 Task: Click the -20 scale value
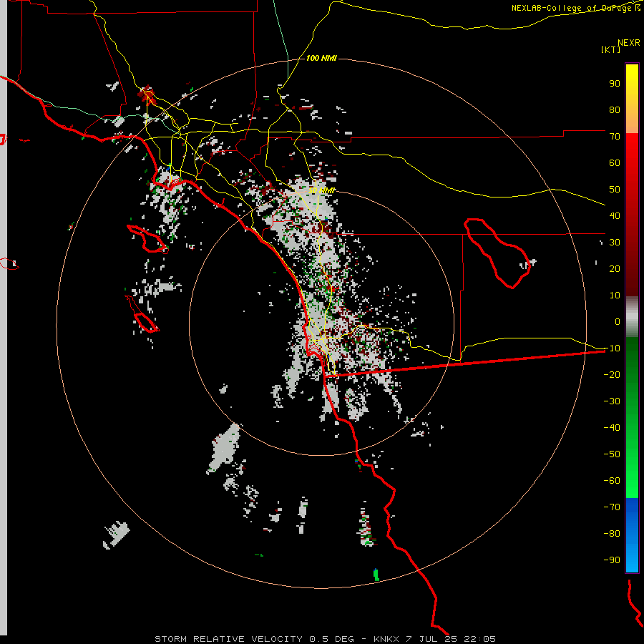click(x=612, y=374)
